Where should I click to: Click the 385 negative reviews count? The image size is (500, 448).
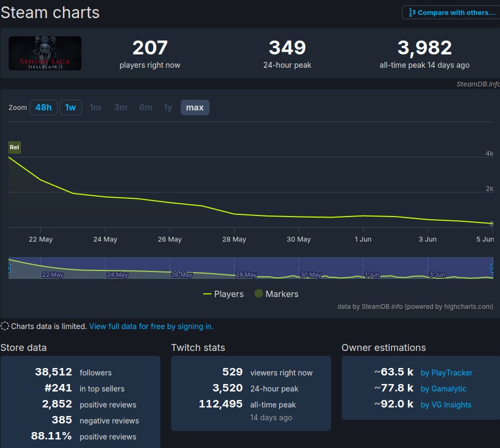(x=62, y=420)
